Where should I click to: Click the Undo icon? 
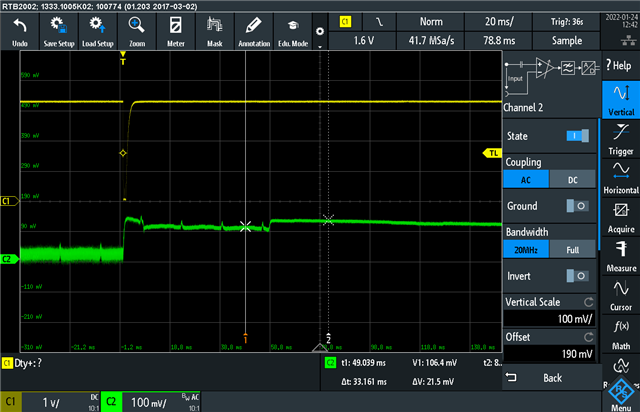pos(20,32)
